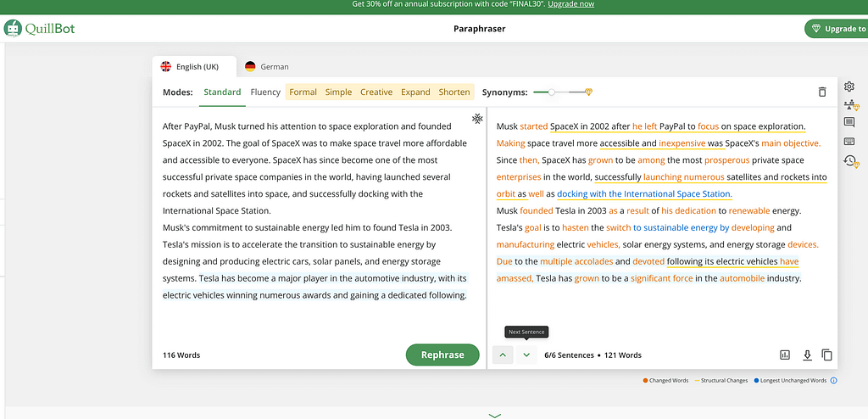Click the delete text trash icon
868x419 pixels.
click(x=821, y=92)
